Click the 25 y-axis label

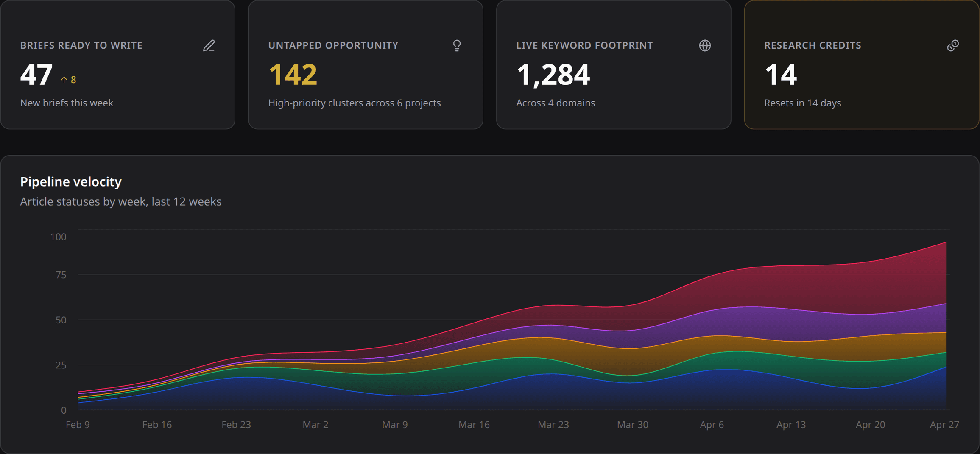point(61,365)
